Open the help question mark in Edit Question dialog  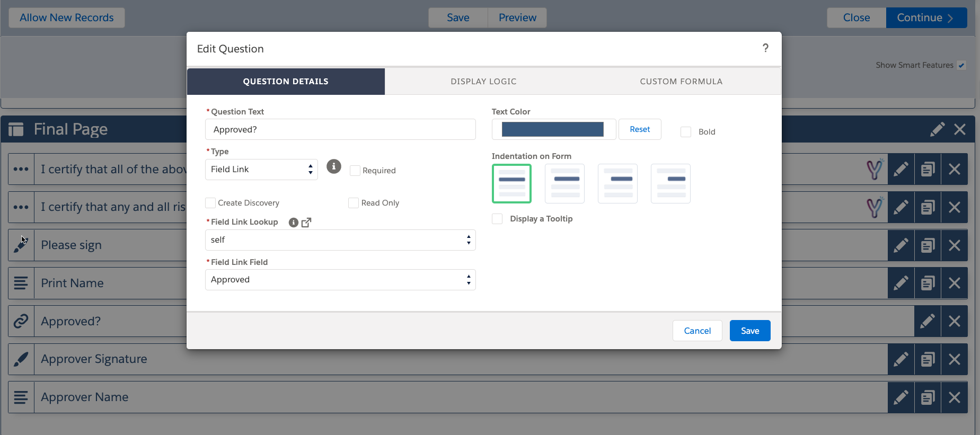[765, 48]
